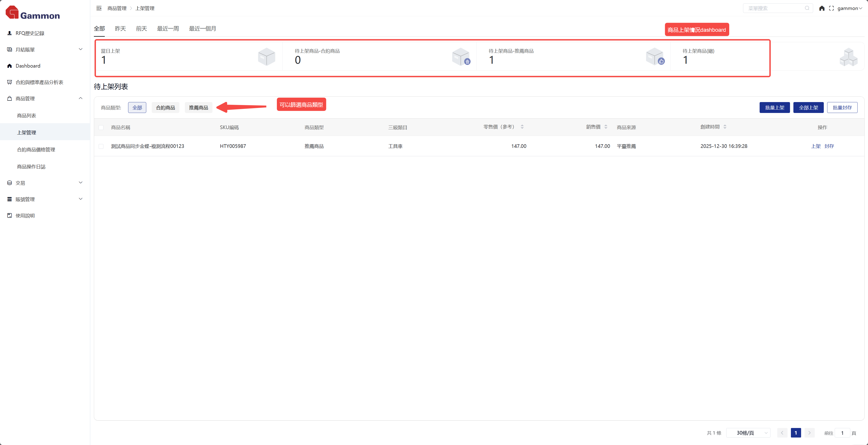Toggle fullscreen mode icon

tap(831, 8)
